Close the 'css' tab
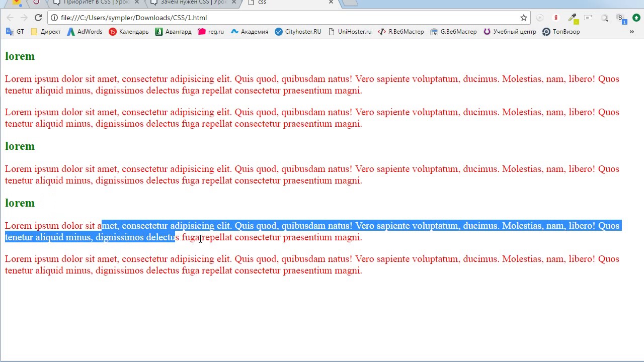This screenshot has width=644, height=362. (x=331, y=3)
